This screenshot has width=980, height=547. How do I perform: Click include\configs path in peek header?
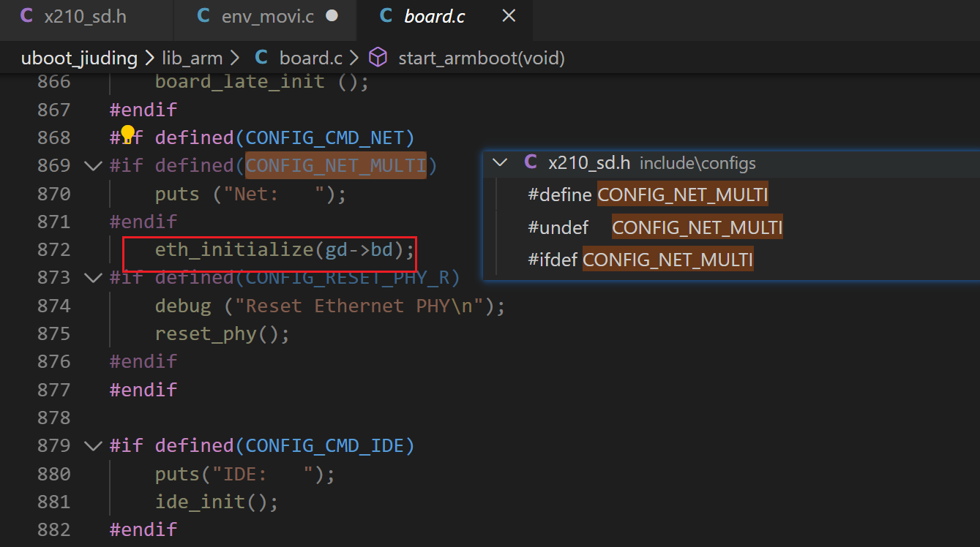pyautogui.click(x=697, y=163)
